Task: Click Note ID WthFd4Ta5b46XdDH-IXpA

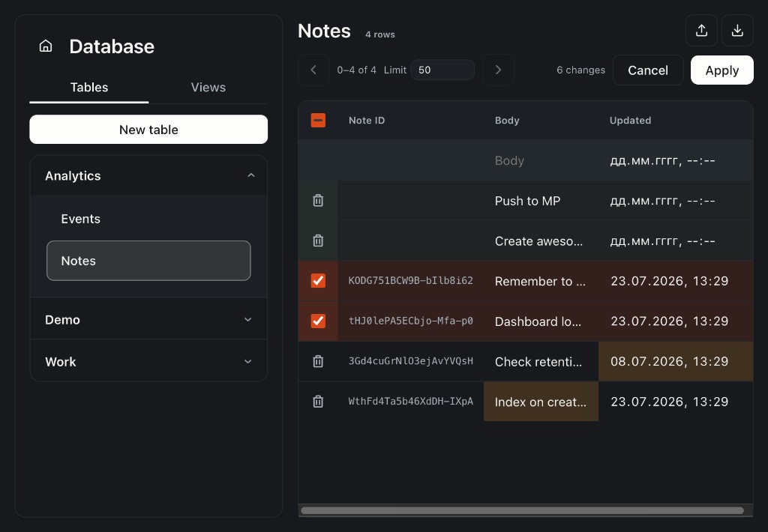Action: [x=410, y=401]
